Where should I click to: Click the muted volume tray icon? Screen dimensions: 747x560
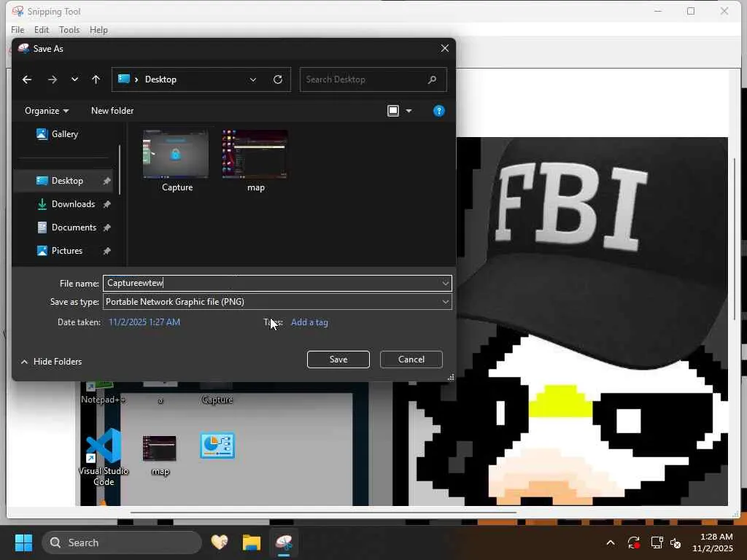676,542
